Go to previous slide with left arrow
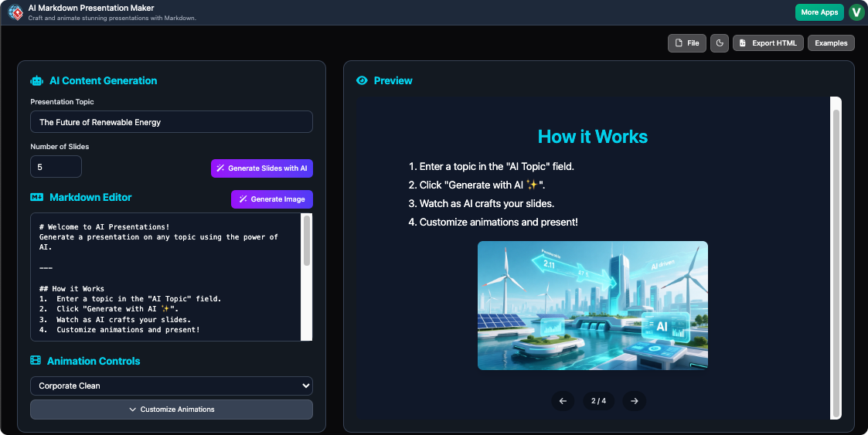 click(563, 401)
